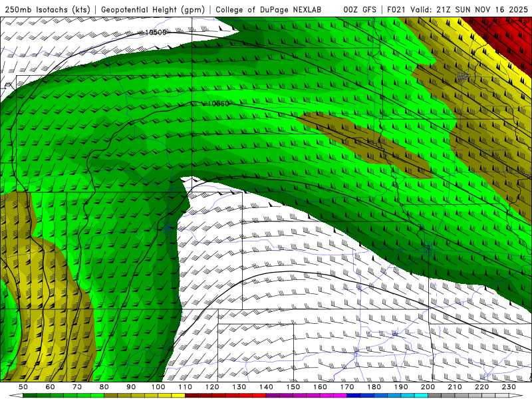
Task: Click the 180 value on the color scale
Action: point(374,387)
